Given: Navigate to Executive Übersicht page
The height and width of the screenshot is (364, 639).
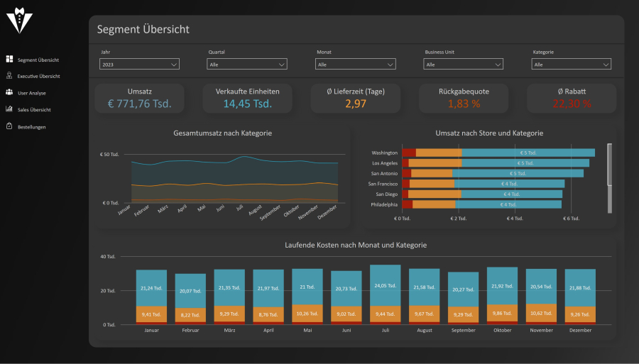Looking at the screenshot, I should 38,76.
